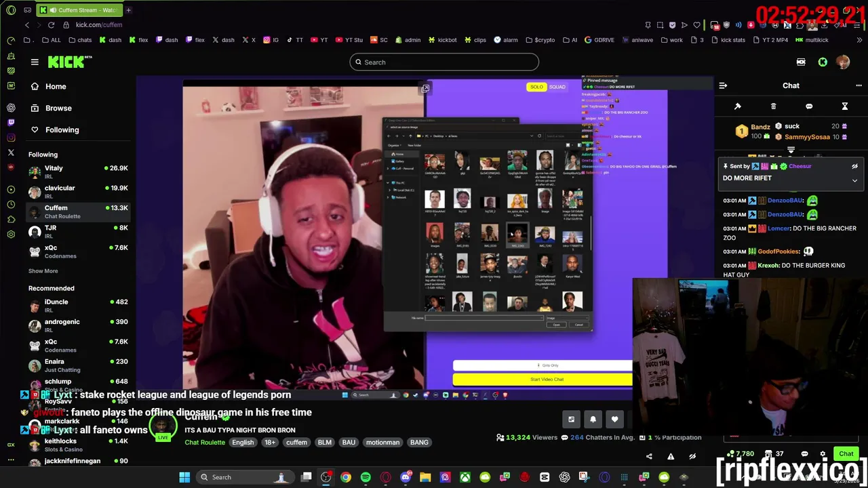Open the kick stats bookmark
This screenshot has height=488, width=868.
[x=728, y=40]
